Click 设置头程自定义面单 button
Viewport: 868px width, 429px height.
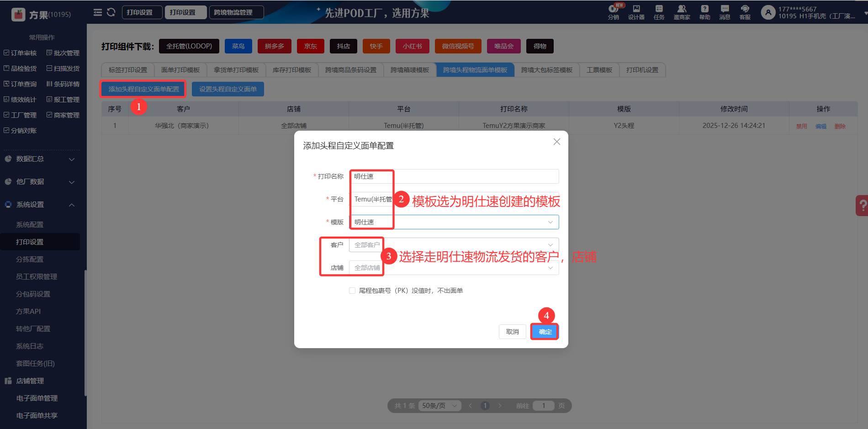coord(228,89)
